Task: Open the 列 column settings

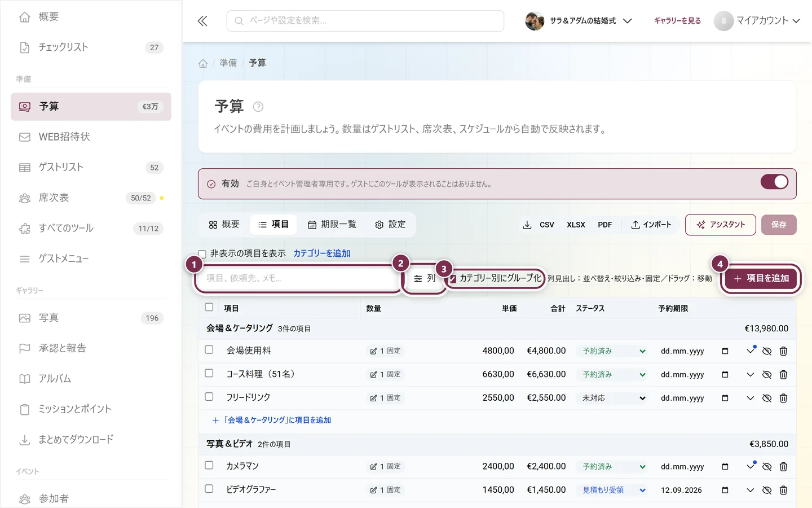Action: click(x=425, y=278)
